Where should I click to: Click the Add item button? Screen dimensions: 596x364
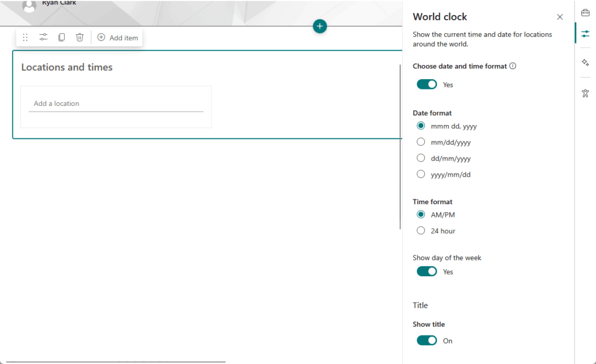pyautogui.click(x=118, y=38)
